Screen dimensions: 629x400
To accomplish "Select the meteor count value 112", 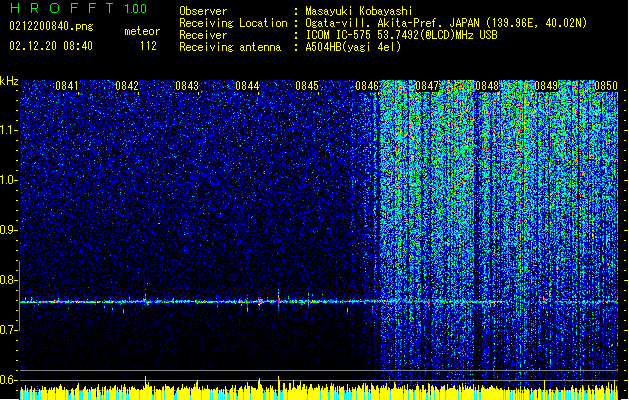I will pos(148,46).
